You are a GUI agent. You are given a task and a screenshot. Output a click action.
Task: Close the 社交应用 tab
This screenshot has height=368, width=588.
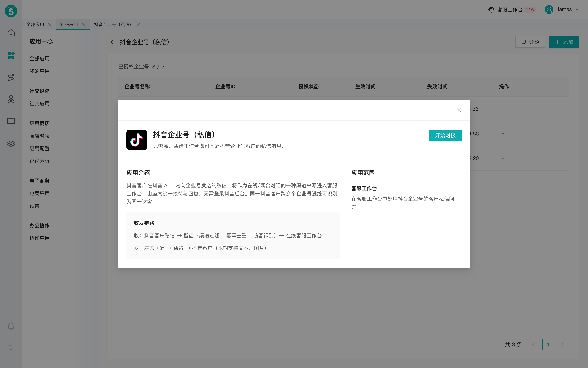pyautogui.click(x=83, y=24)
